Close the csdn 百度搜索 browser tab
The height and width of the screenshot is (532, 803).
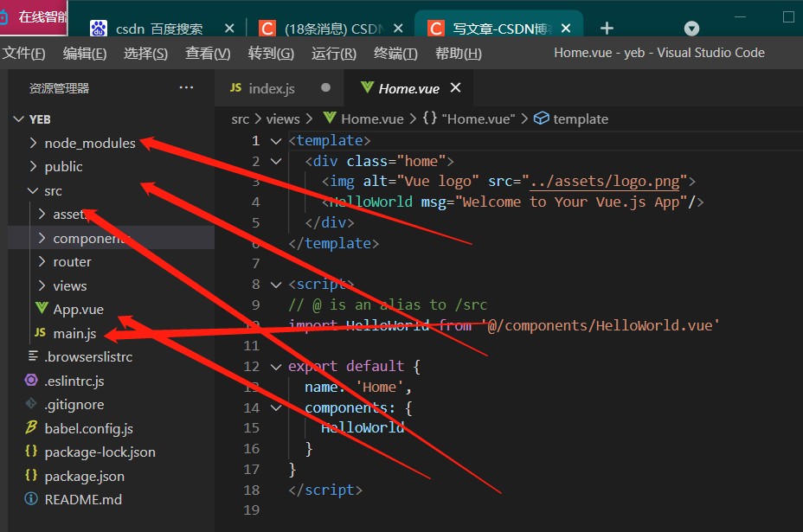point(229,29)
